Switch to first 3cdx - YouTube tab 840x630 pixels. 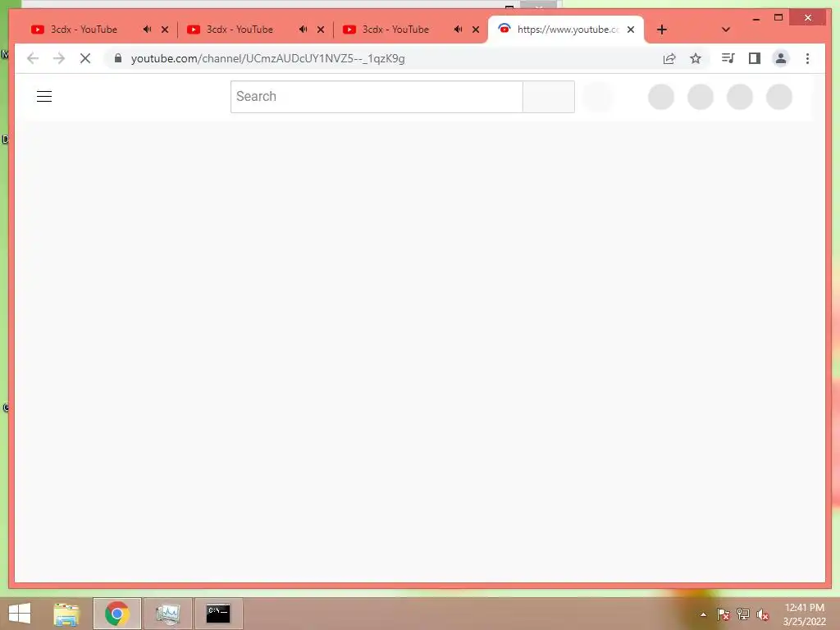point(84,30)
